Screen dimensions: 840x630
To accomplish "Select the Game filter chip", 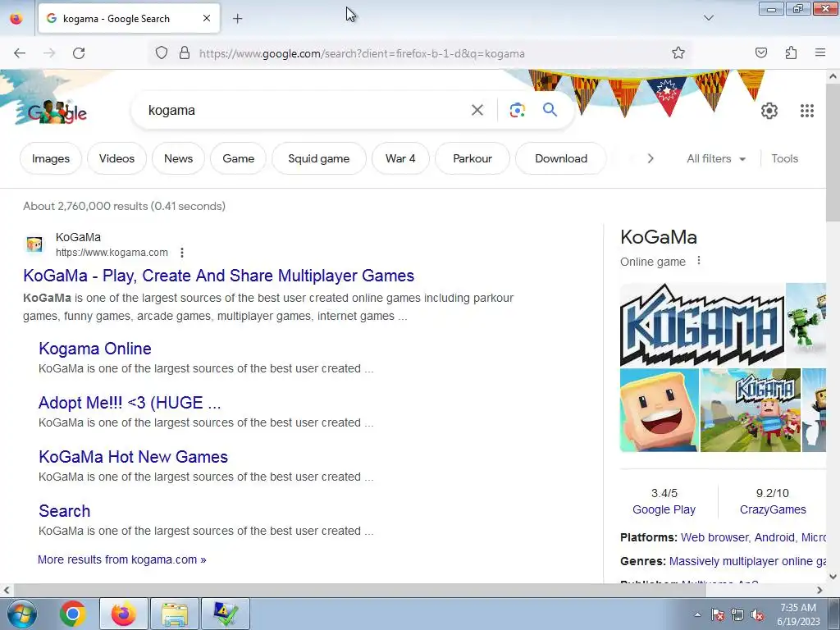I will click(239, 158).
